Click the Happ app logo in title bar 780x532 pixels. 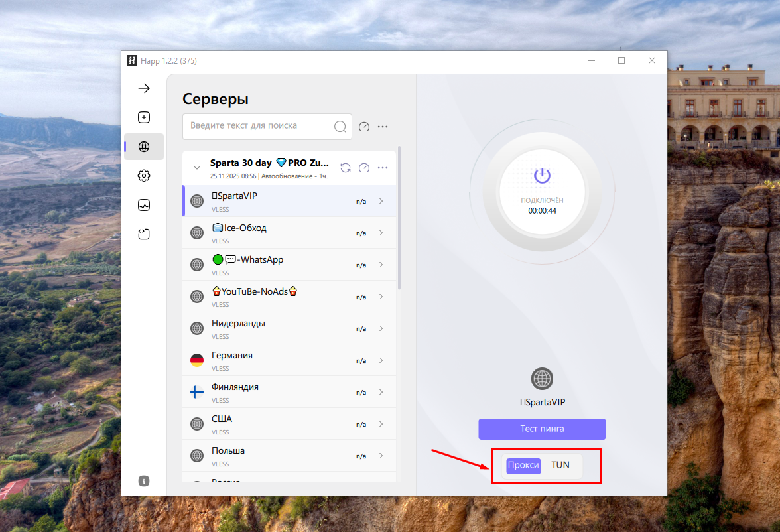tap(132, 60)
